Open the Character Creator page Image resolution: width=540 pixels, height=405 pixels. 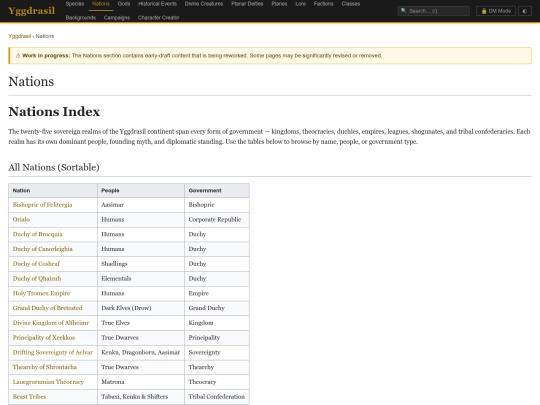tap(158, 18)
